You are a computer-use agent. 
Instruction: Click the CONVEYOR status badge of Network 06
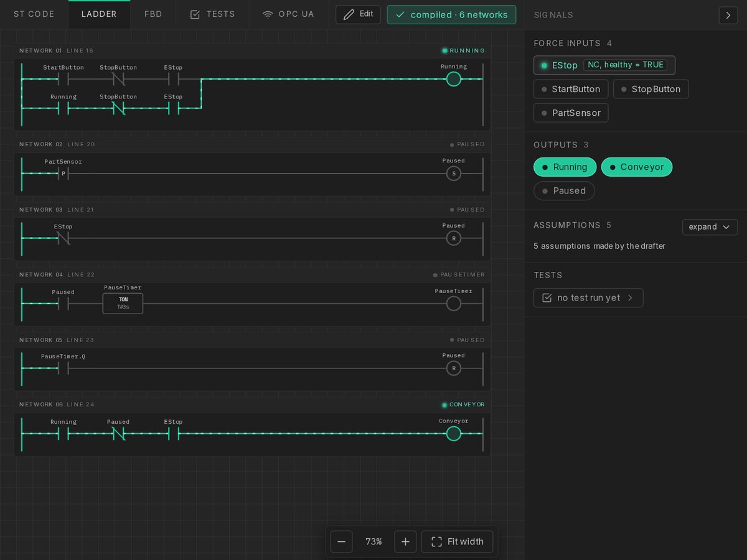coord(463,404)
